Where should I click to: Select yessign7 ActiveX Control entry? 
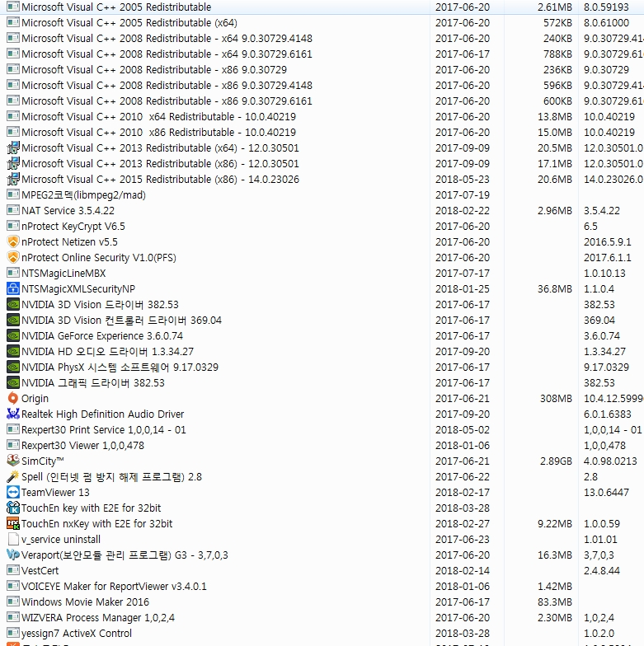(x=76, y=633)
